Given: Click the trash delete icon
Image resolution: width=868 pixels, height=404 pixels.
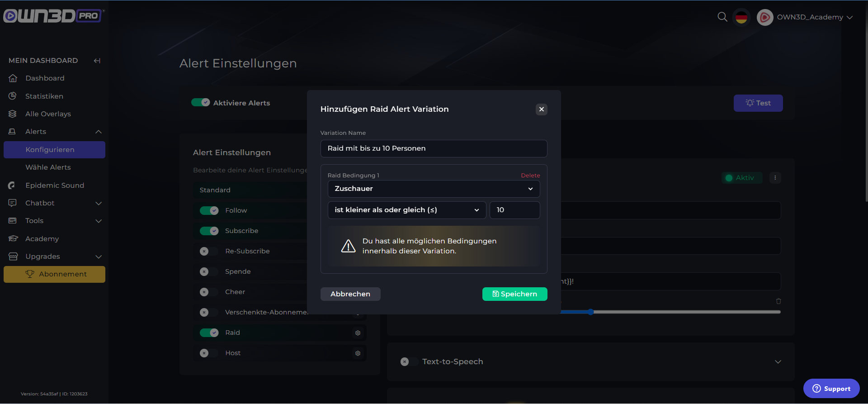Looking at the screenshot, I should pyautogui.click(x=778, y=301).
